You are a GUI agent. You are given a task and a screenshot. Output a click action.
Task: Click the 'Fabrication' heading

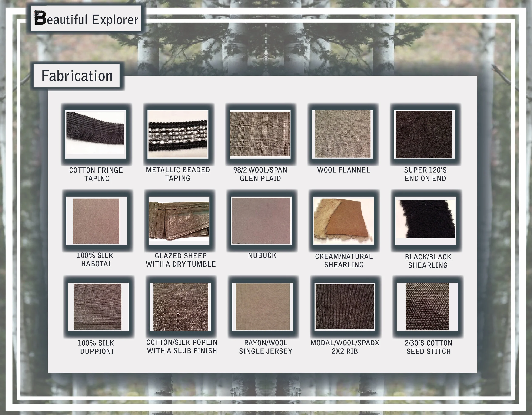click(77, 76)
